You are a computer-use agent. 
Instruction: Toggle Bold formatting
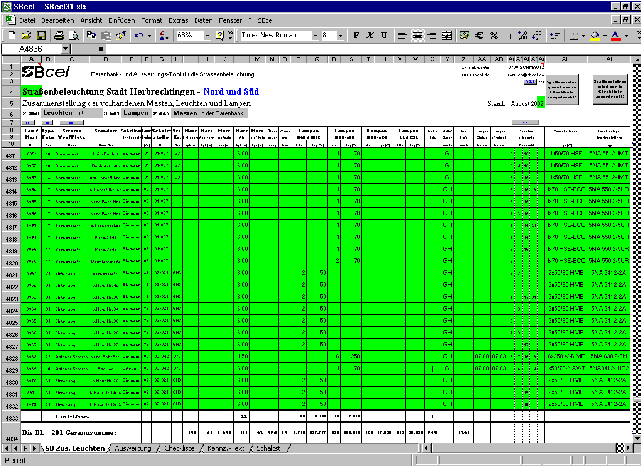click(x=356, y=36)
